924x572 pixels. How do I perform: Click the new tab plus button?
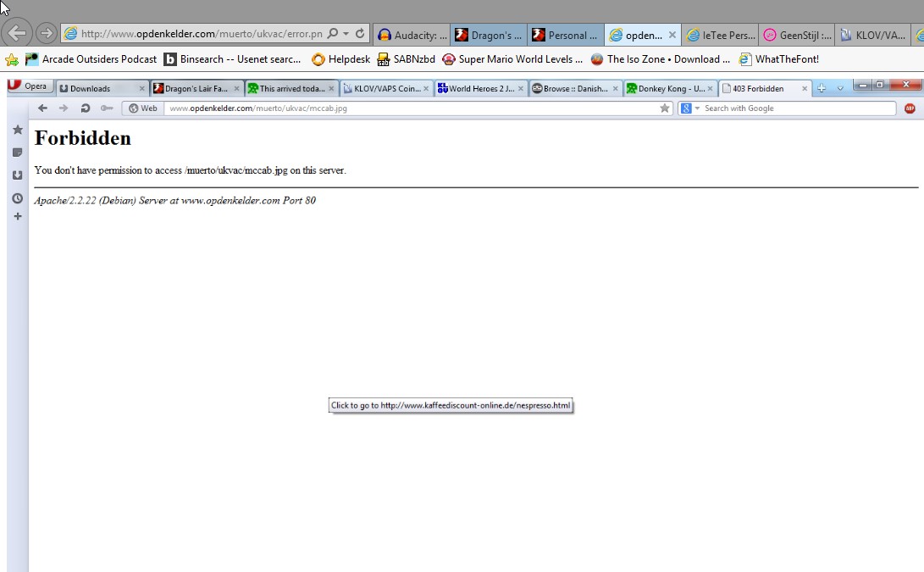click(x=821, y=88)
